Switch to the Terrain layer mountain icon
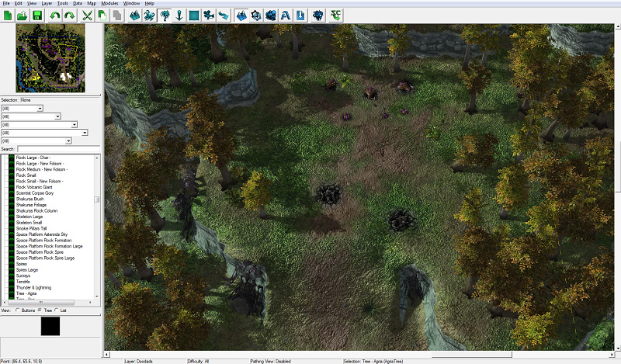The width and height of the screenshot is (621, 364). tap(134, 16)
